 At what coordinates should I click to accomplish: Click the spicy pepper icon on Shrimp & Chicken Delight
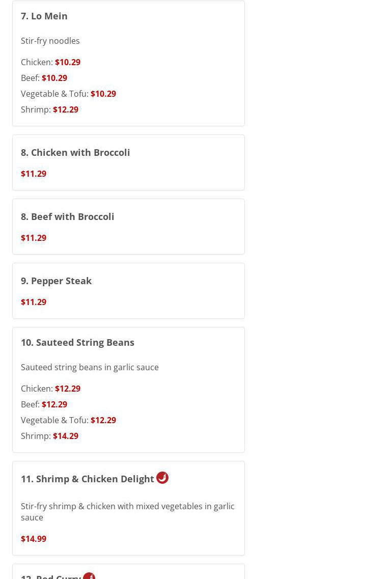pos(162,478)
